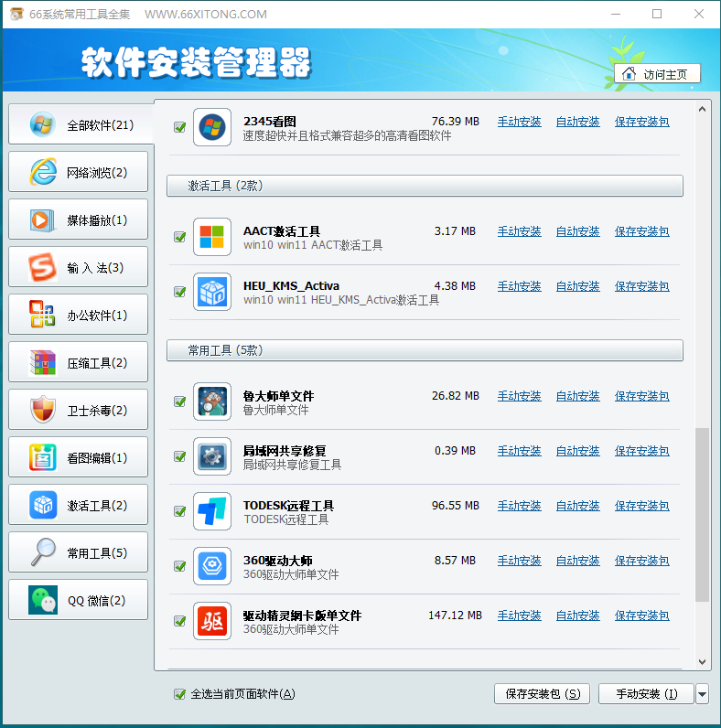This screenshot has height=728, width=721.
Task: Click the 激活工具 (2款) section header
Action: pyautogui.click(x=425, y=186)
